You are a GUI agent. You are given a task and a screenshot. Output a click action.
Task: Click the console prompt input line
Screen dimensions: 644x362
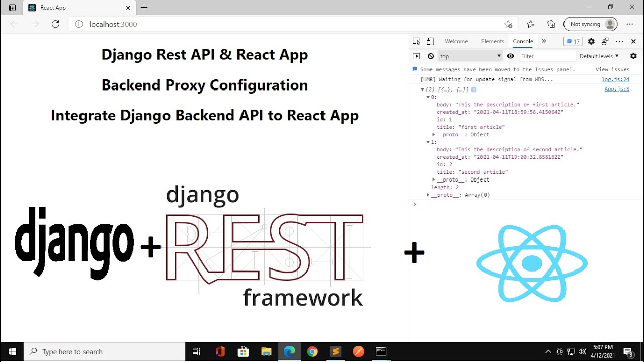pyautogui.click(x=526, y=204)
